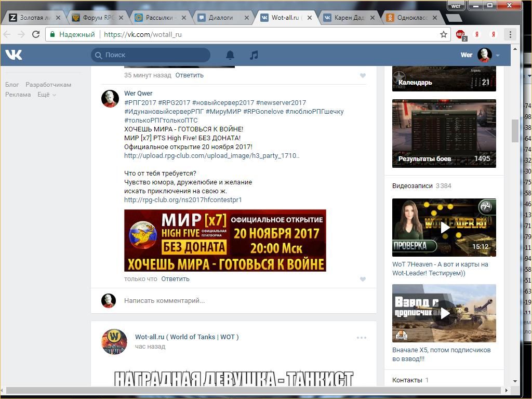Click the browser back arrow

coord(7,34)
